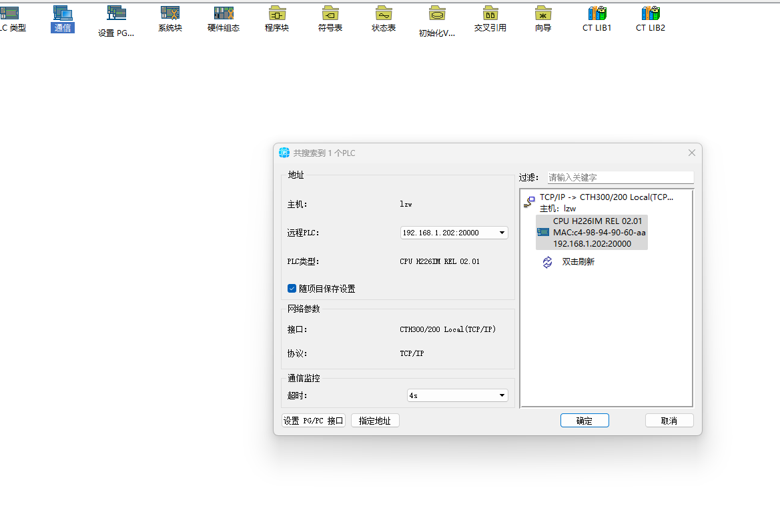The width and height of the screenshot is (780, 532).
Task: Cancel with the 取消 button
Action: (669, 421)
